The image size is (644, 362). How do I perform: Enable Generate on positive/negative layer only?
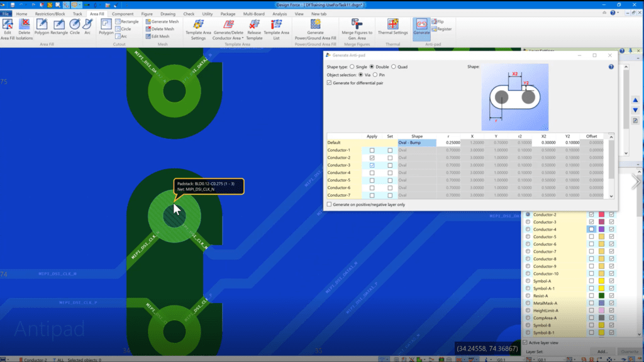(x=330, y=204)
